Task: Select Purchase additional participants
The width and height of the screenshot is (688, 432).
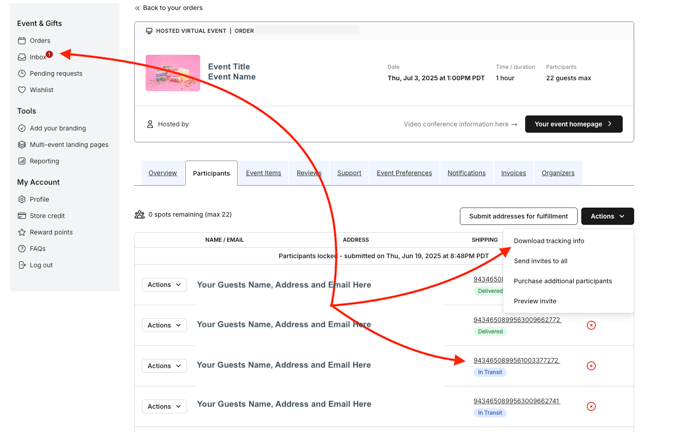Action: tap(563, 281)
